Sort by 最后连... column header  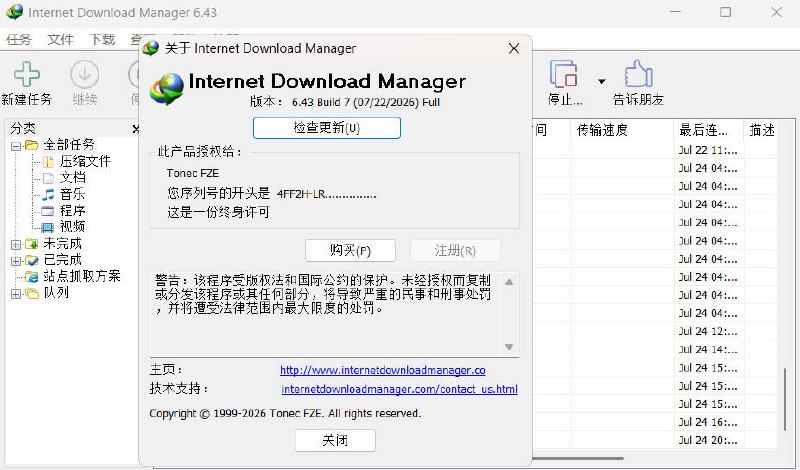click(709, 130)
